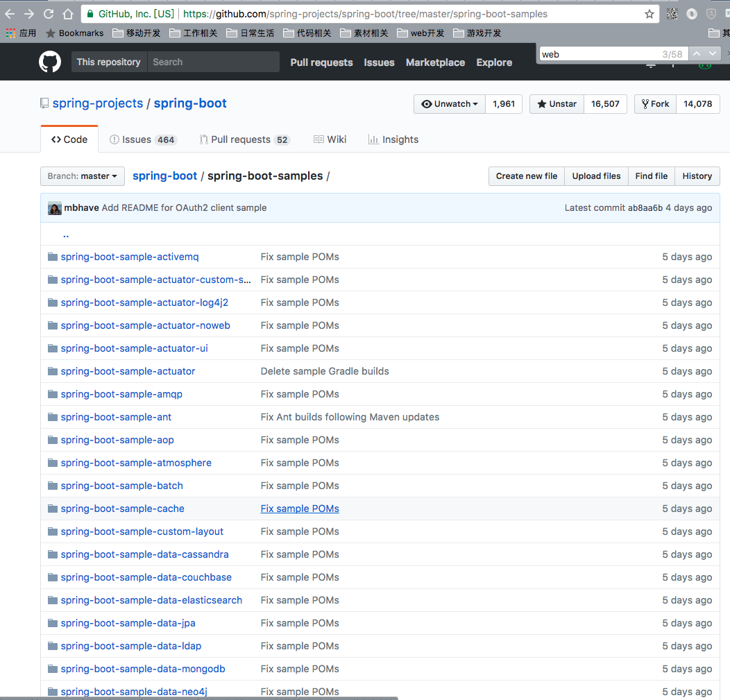Go back with browser back arrow
Screen dimensions: 730x700
click(10, 14)
